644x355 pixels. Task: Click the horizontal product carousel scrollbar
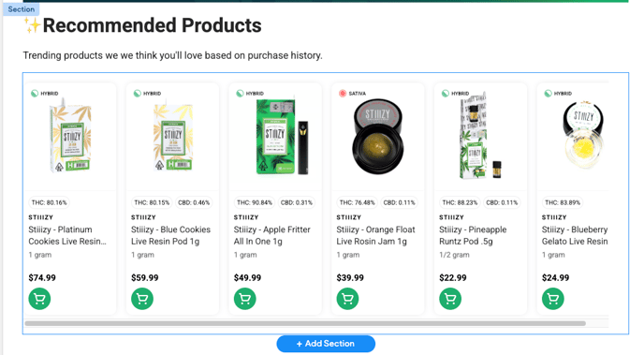point(305,323)
